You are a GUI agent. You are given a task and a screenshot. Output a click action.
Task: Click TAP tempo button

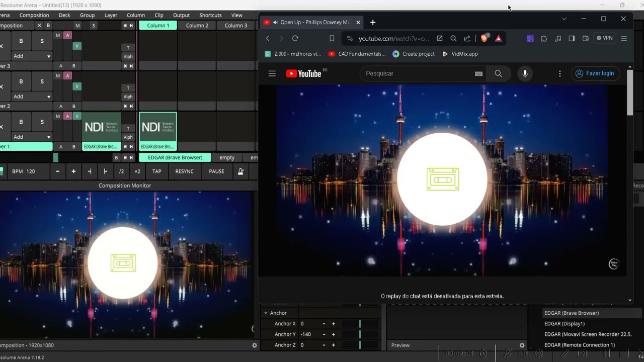(x=157, y=171)
